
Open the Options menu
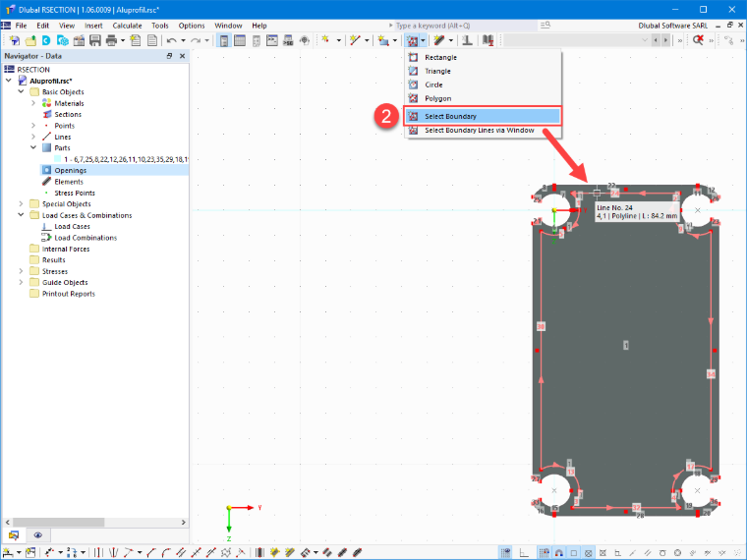click(x=192, y=26)
